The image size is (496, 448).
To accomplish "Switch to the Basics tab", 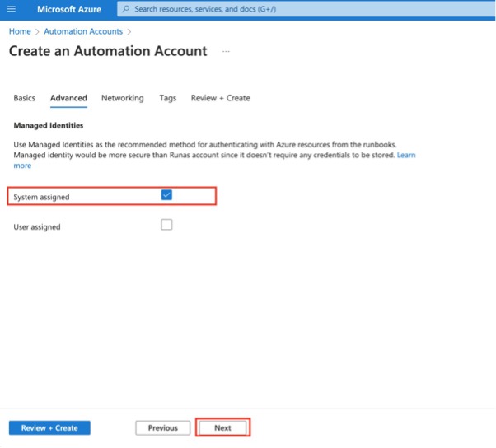I will pyautogui.click(x=25, y=98).
